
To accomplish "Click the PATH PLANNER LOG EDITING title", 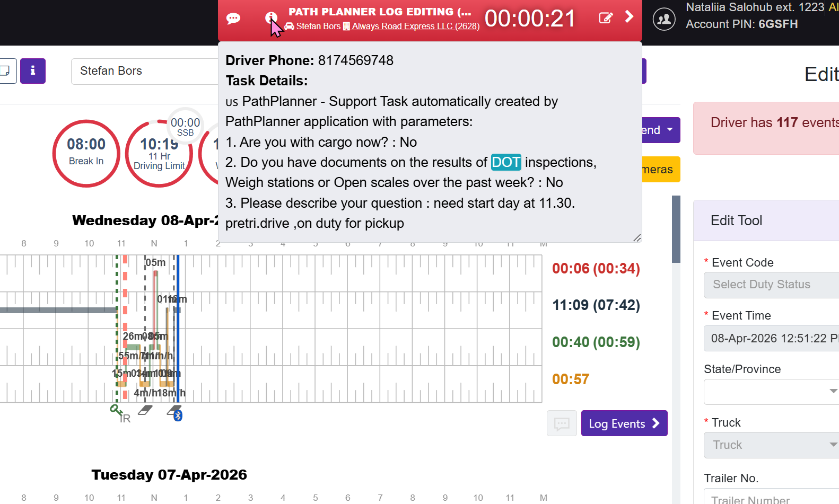I will pos(380,12).
